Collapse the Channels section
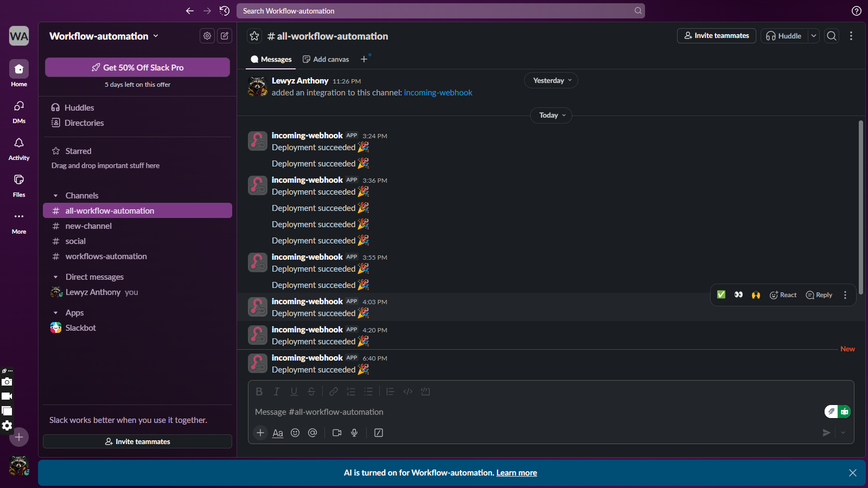Viewport: 868px width, 488px height. point(56,196)
